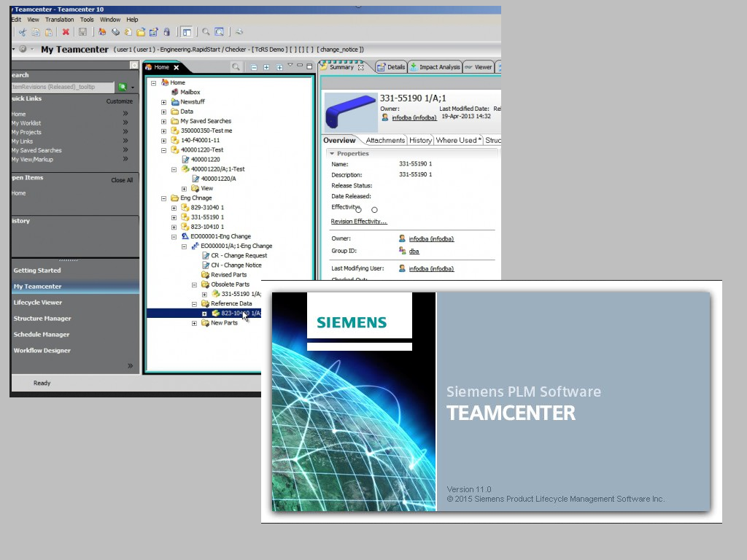The image size is (747, 560).
Task: Click Close All in Open Items
Action: (x=122, y=180)
